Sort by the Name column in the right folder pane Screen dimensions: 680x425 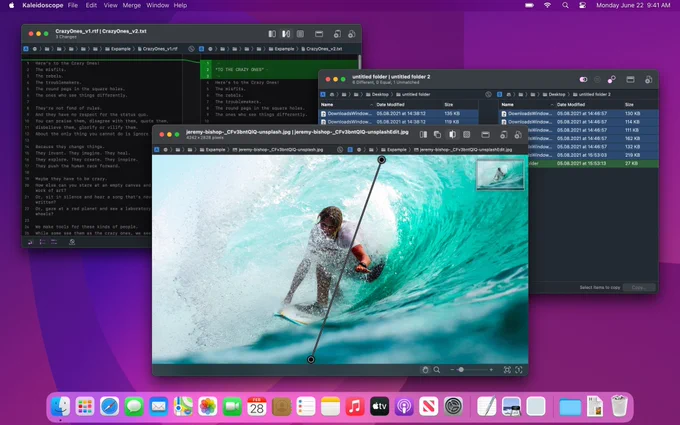point(507,105)
